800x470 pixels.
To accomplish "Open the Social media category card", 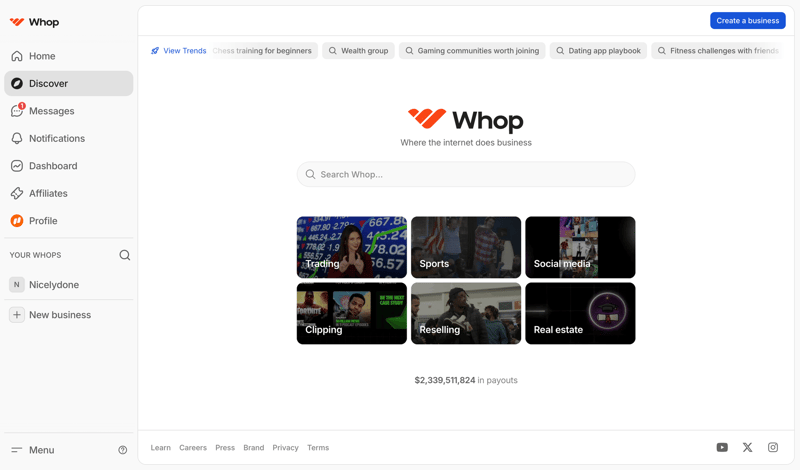I will pos(580,248).
